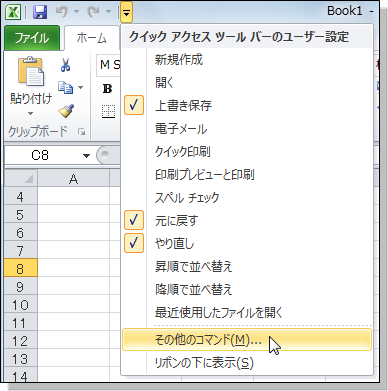The width and height of the screenshot is (388, 391).
Task: Select row 6 header
Action: click(x=21, y=233)
